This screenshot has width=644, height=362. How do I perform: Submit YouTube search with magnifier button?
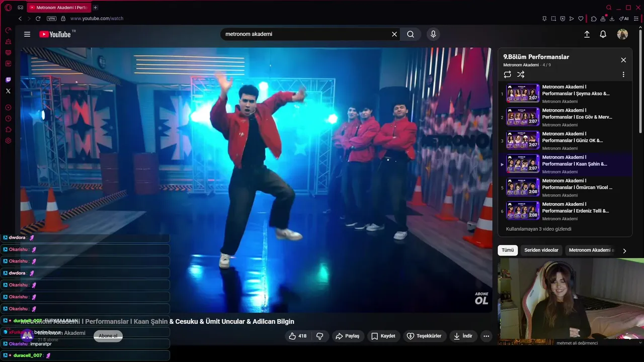[411, 34]
